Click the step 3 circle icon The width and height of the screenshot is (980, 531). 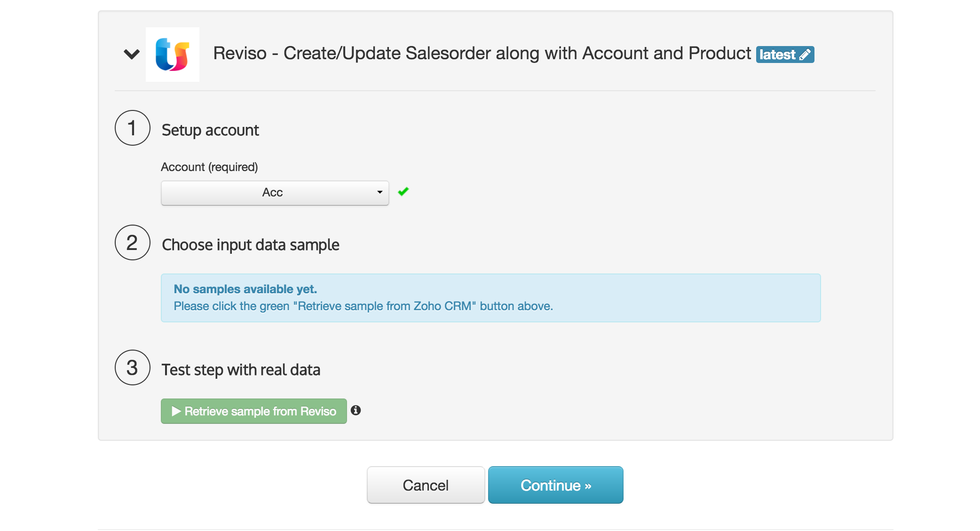coord(132,368)
